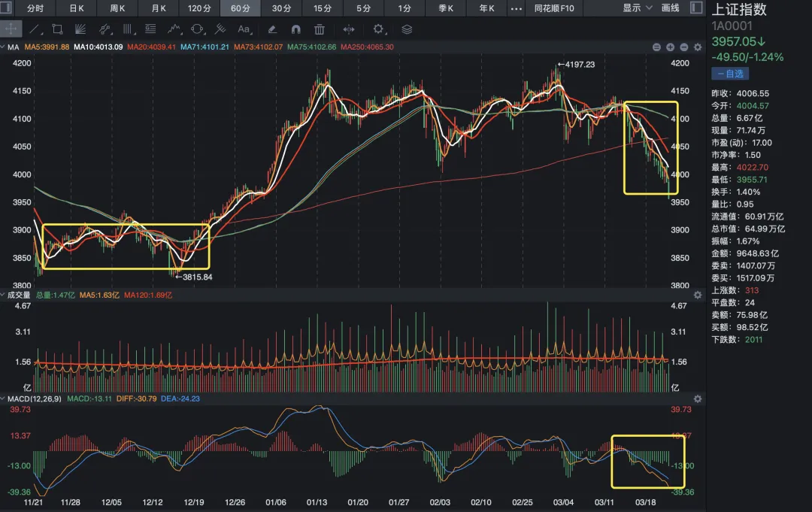
Task: Zoom in chart with plus icon
Action: (x=670, y=47)
